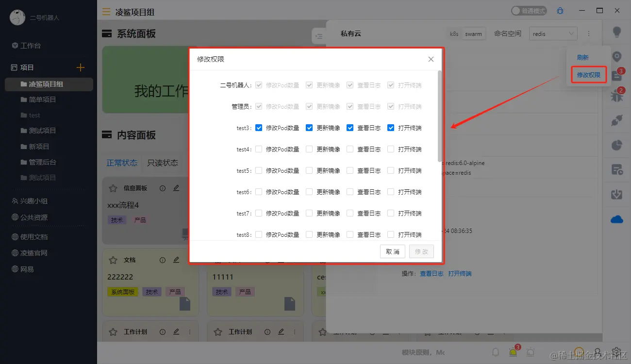The width and height of the screenshot is (631, 364).
Task: Click info icon on the 文档 card
Action: [x=163, y=260]
